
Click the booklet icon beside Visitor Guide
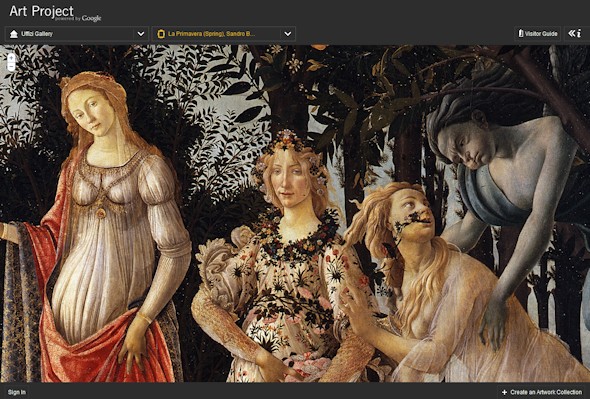(521, 34)
